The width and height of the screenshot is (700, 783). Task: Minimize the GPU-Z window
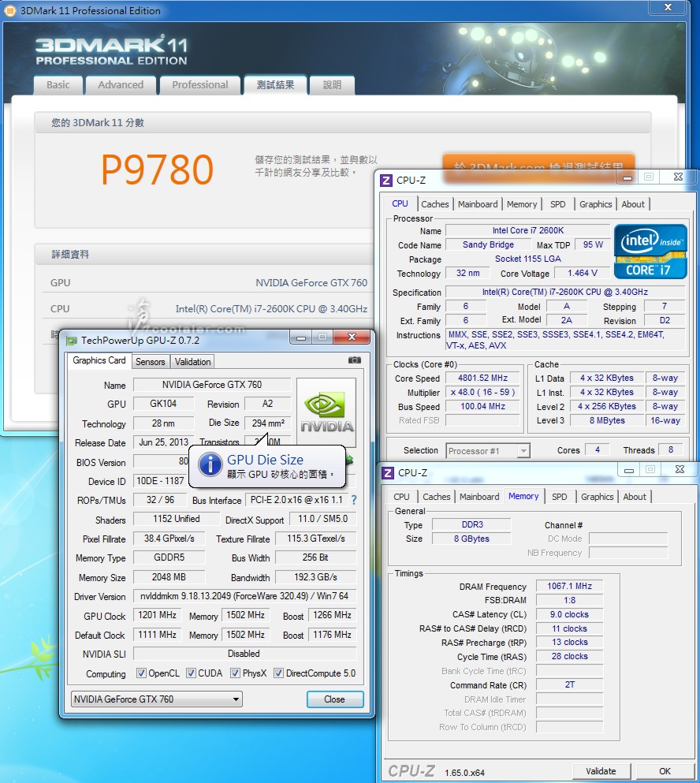(300, 337)
